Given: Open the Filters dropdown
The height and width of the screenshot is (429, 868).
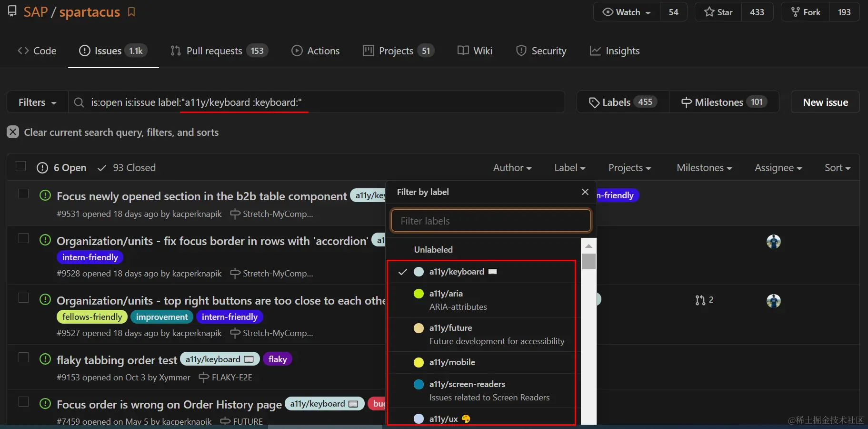Looking at the screenshot, I should (37, 102).
